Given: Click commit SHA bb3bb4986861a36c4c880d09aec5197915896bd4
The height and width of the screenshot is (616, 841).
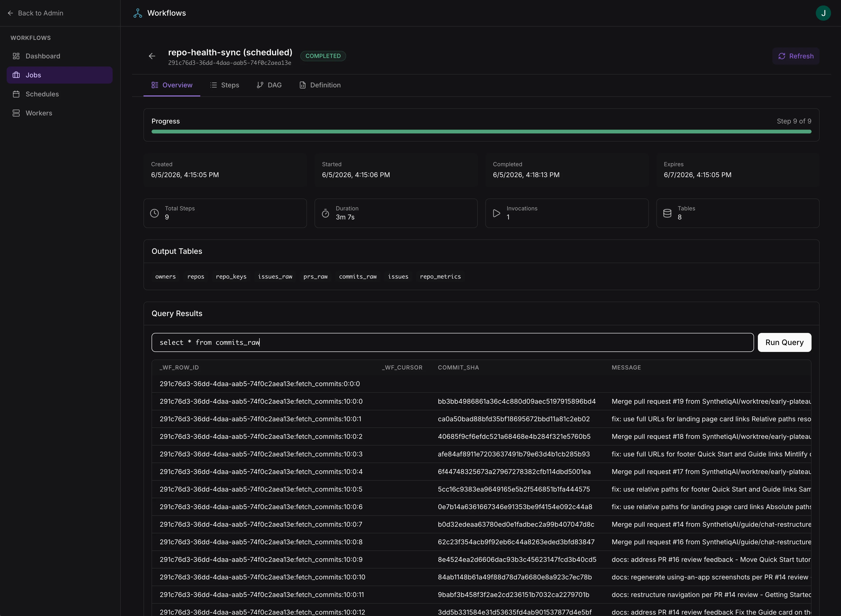Looking at the screenshot, I should 516,402.
